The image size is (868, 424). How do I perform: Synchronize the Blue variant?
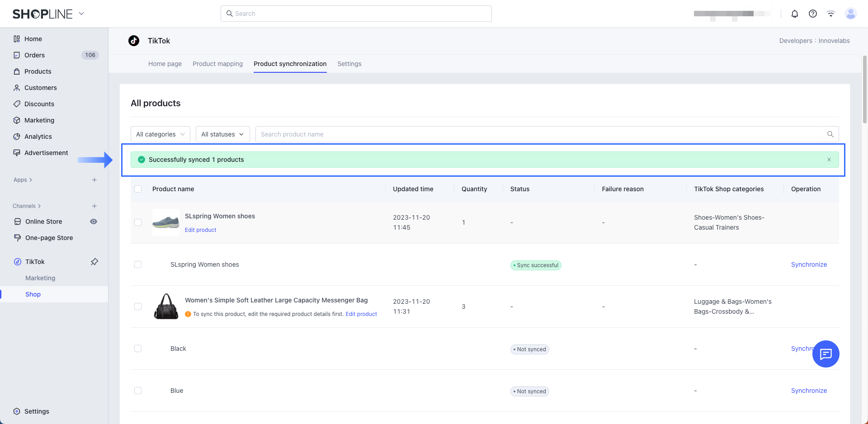pyautogui.click(x=808, y=391)
